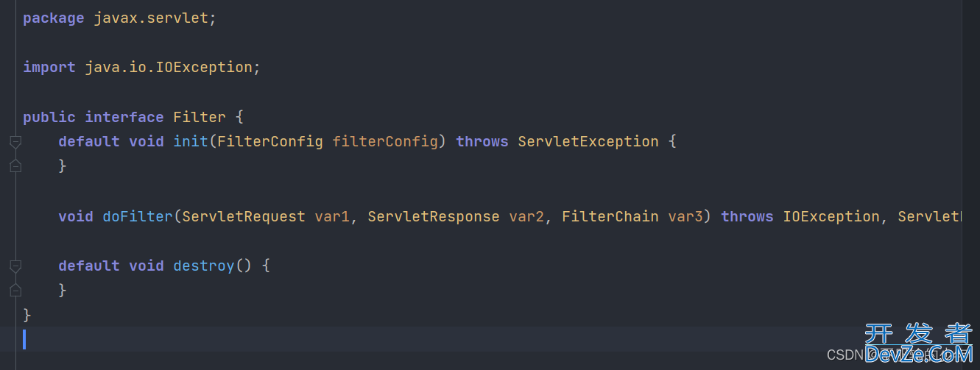
Task: Click javax.servlet in the package declaration
Action: click(x=151, y=18)
